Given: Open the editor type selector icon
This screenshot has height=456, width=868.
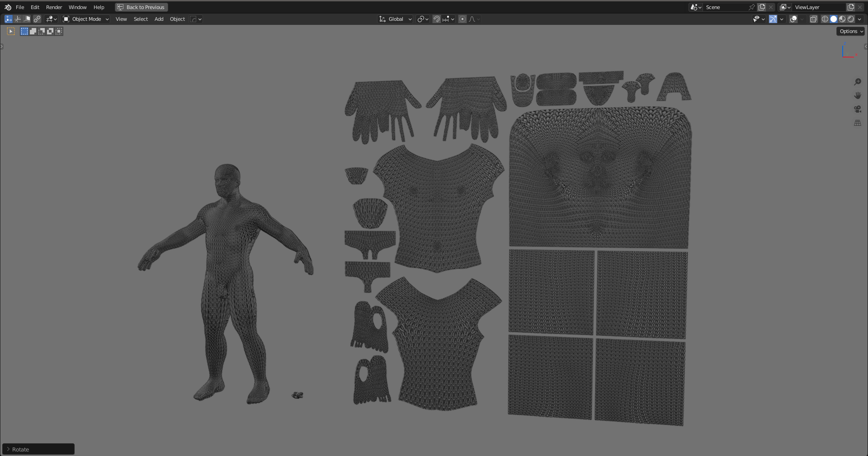Looking at the screenshot, I should tap(52, 19).
